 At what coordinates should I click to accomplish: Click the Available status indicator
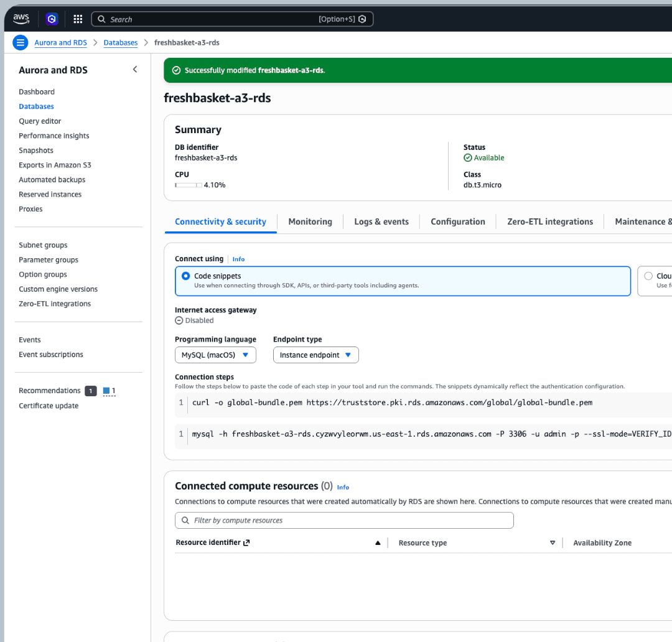pos(484,158)
